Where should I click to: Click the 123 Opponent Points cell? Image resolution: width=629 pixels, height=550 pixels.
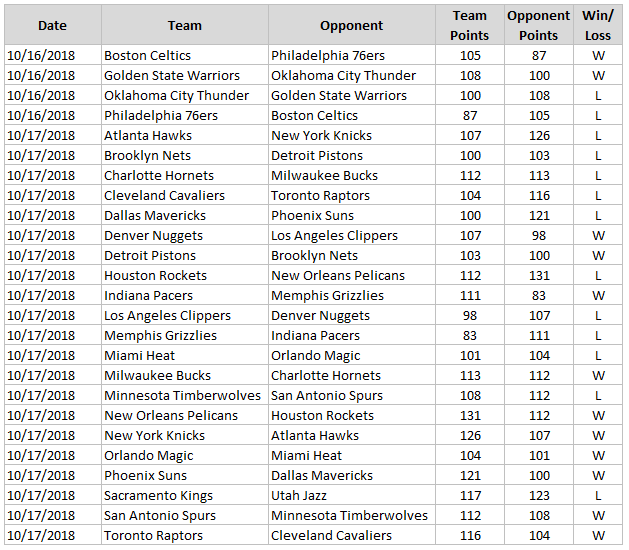pos(539,495)
